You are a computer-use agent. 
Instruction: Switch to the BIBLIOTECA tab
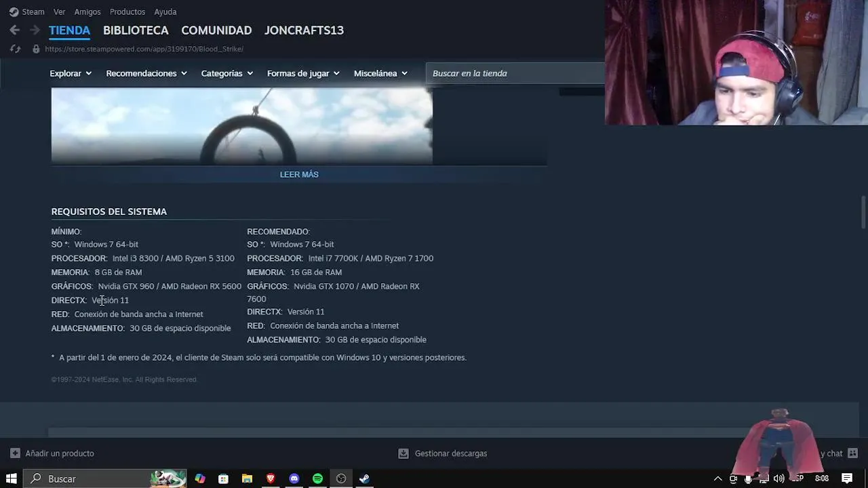click(x=136, y=30)
